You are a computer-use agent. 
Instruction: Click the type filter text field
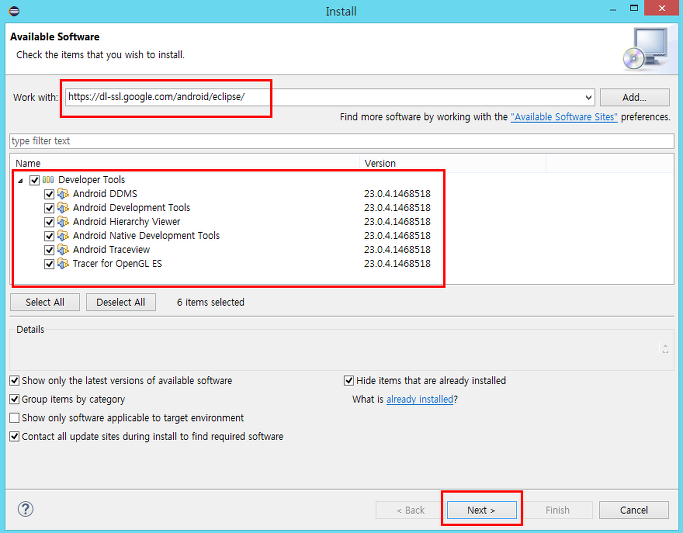tap(342, 141)
